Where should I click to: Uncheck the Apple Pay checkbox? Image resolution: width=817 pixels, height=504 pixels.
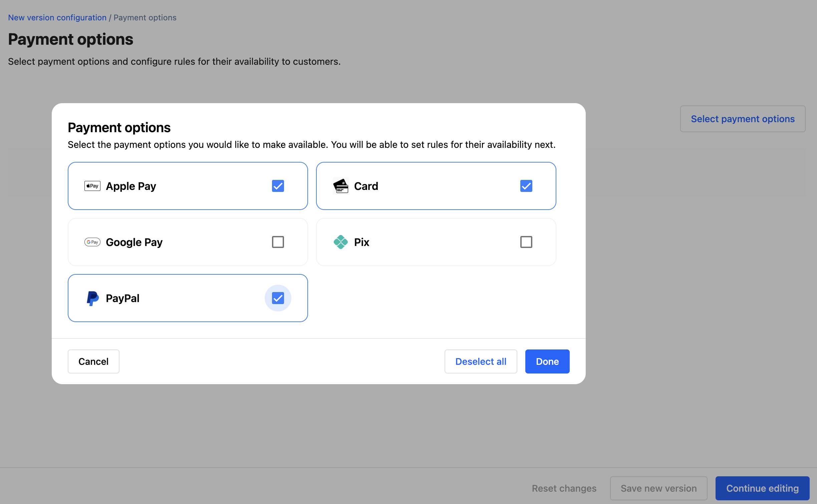click(278, 186)
